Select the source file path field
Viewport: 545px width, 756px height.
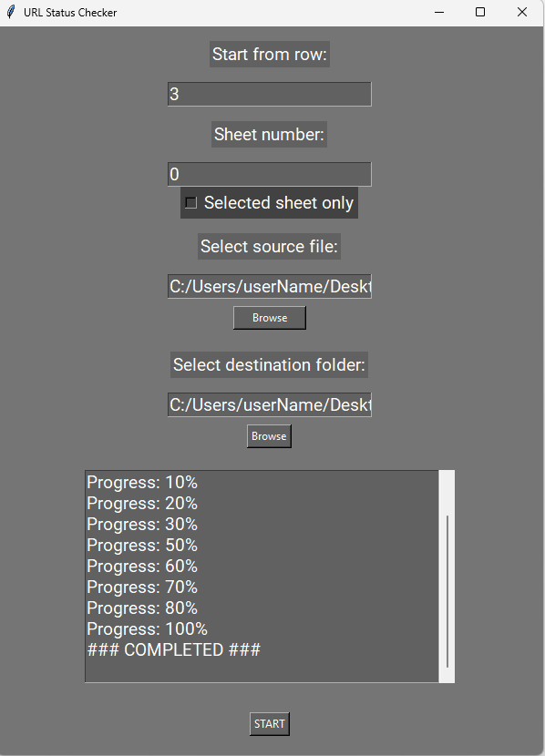[269, 285]
